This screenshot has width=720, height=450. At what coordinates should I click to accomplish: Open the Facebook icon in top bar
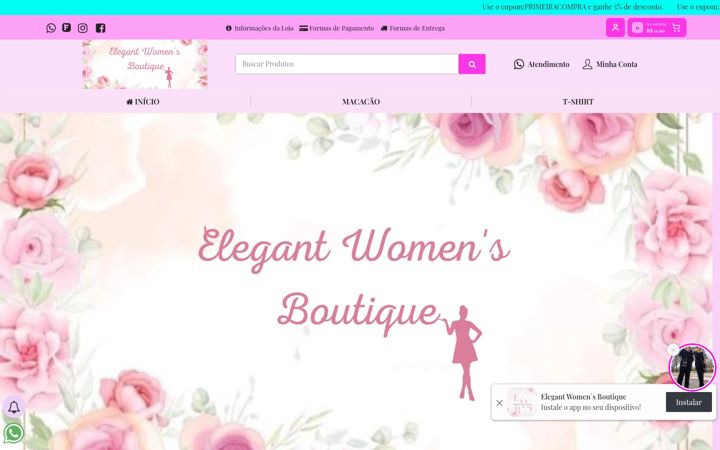point(101,28)
